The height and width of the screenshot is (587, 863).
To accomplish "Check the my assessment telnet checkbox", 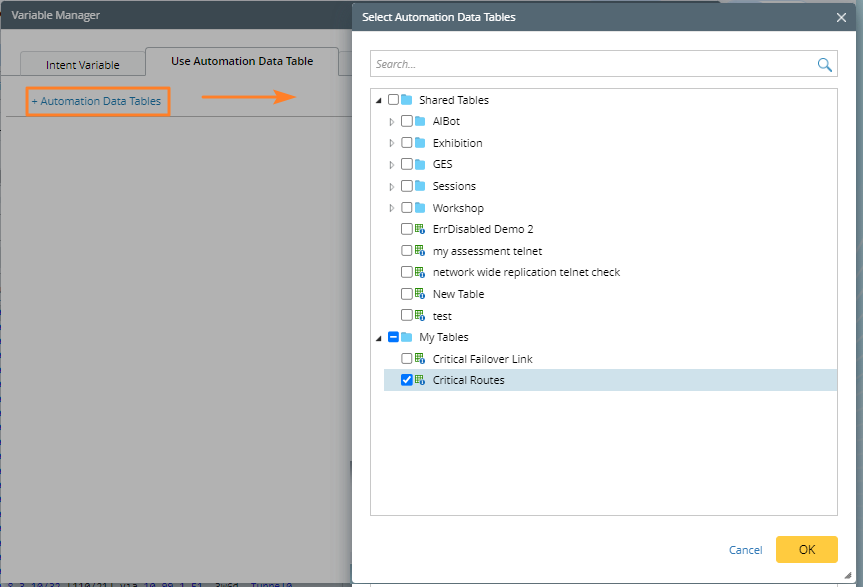I will click(406, 251).
